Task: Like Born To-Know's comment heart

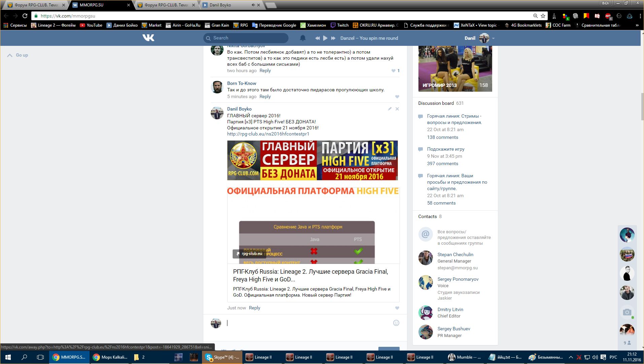Action: 397,97
